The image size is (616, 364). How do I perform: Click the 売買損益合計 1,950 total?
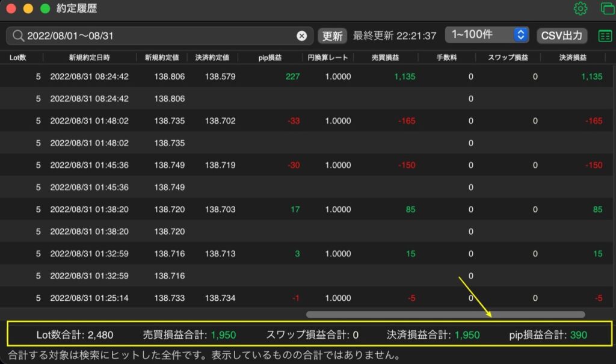pyautogui.click(x=189, y=335)
